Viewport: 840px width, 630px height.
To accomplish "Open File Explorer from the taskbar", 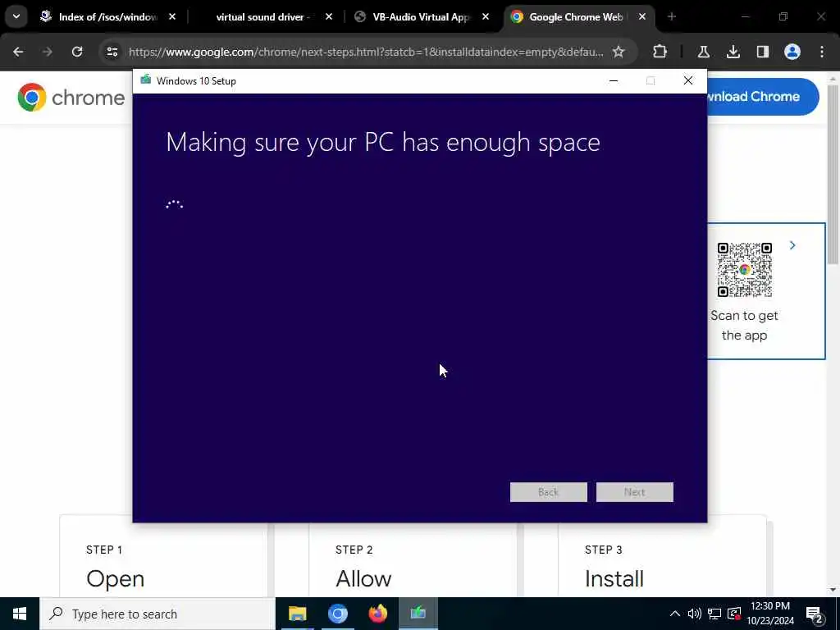I will 297,614.
